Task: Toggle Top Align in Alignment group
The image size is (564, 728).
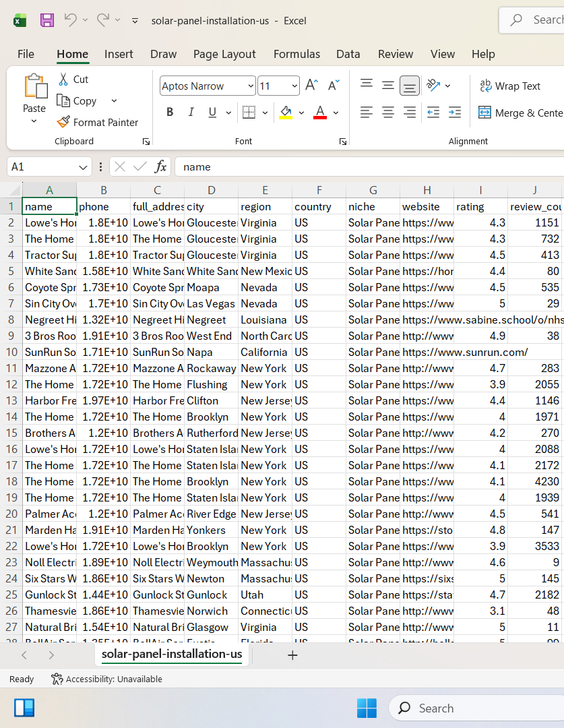Action: 367,85
